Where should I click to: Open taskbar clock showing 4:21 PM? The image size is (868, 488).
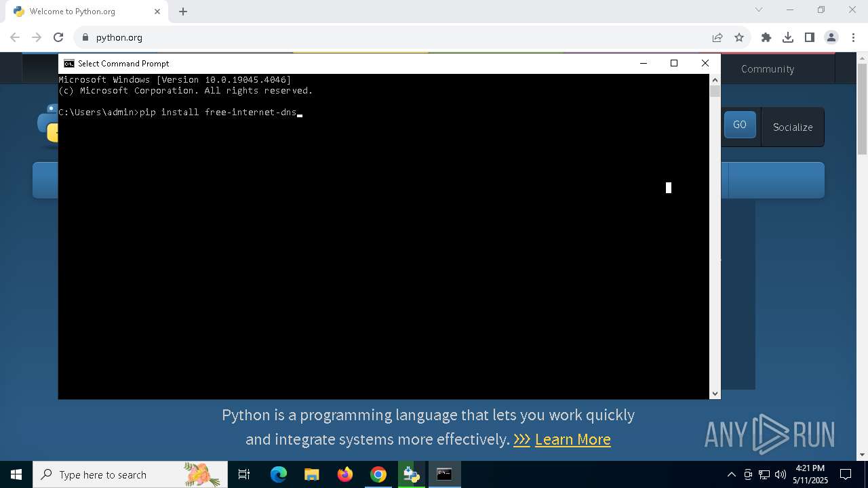click(x=810, y=474)
